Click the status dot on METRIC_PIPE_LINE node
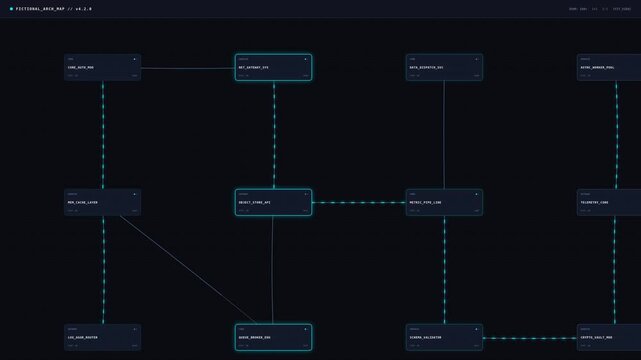This screenshot has height=360, width=641. point(476,194)
